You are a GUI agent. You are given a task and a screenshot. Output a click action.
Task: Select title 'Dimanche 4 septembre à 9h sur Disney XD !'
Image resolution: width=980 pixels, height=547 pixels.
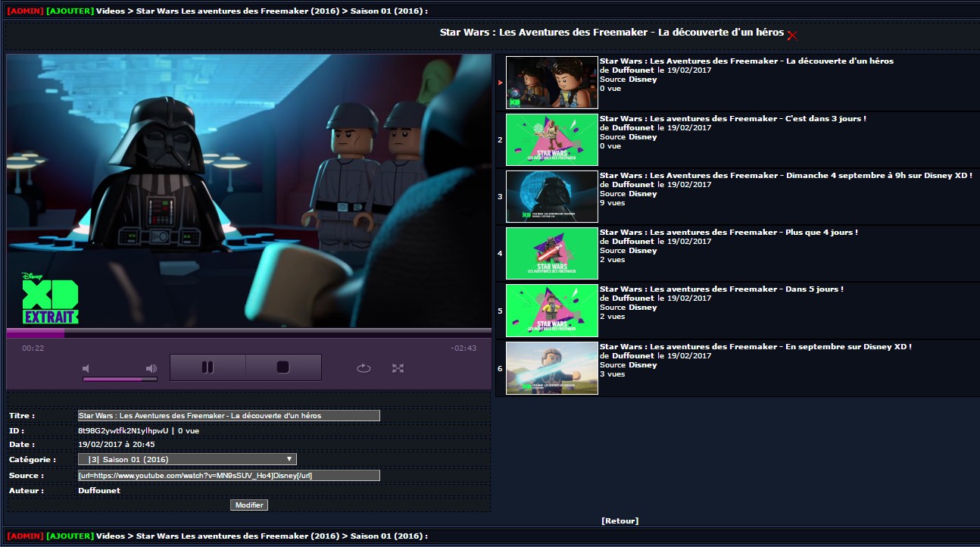pos(785,175)
